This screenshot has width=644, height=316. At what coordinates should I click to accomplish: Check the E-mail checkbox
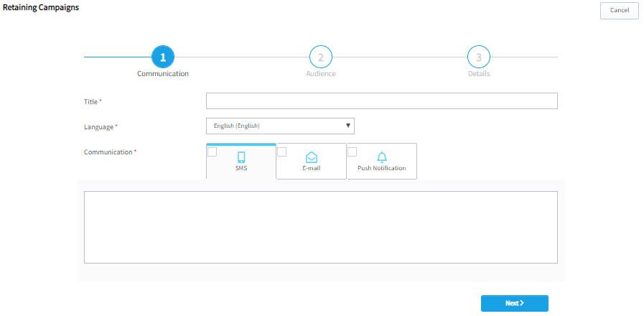pos(281,152)
